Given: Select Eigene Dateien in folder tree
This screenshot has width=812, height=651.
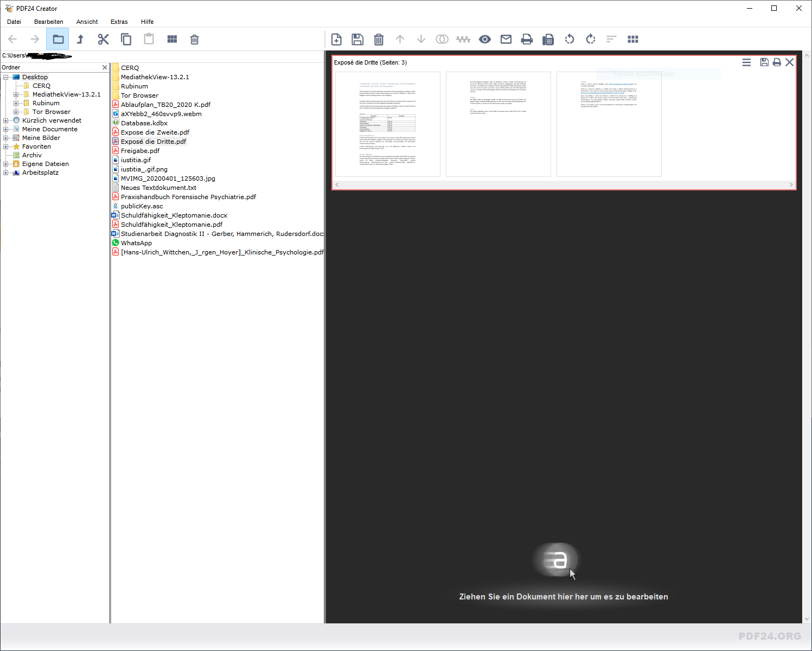Looking at the screenshot, I should [x=46, y=164].
